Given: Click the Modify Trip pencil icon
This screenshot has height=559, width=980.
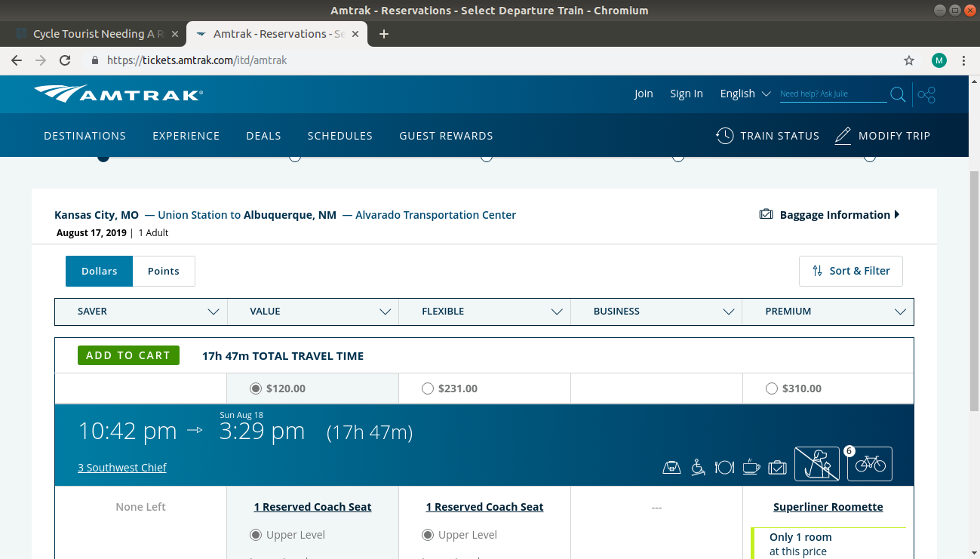Looking at the screenshot, I should click(x=843, y=136).
